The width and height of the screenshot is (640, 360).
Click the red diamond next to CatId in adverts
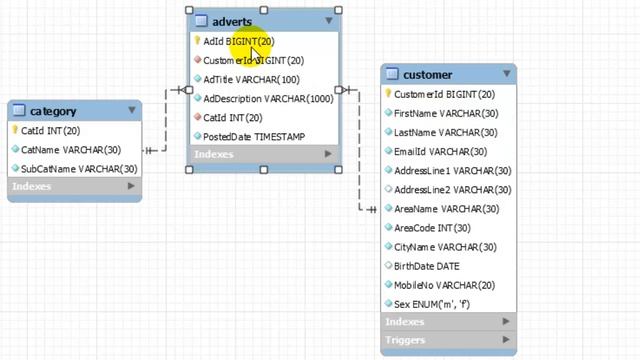coord(198,117)
